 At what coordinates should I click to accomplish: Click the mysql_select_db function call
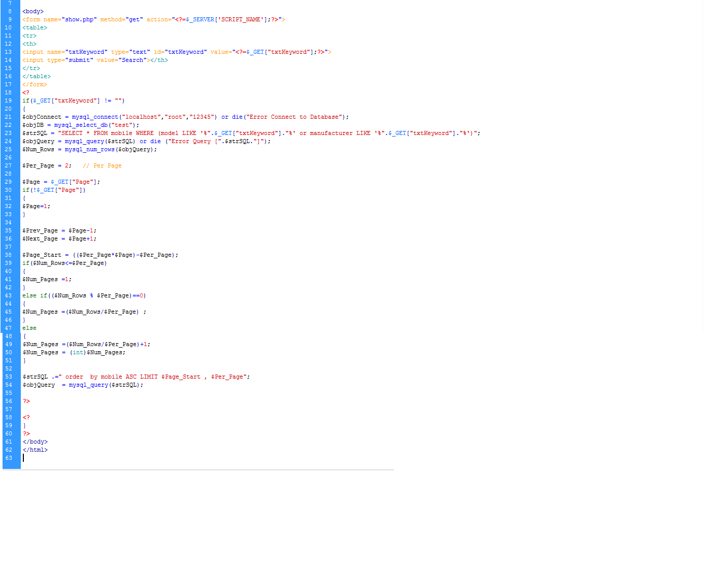tap(81, 125)
